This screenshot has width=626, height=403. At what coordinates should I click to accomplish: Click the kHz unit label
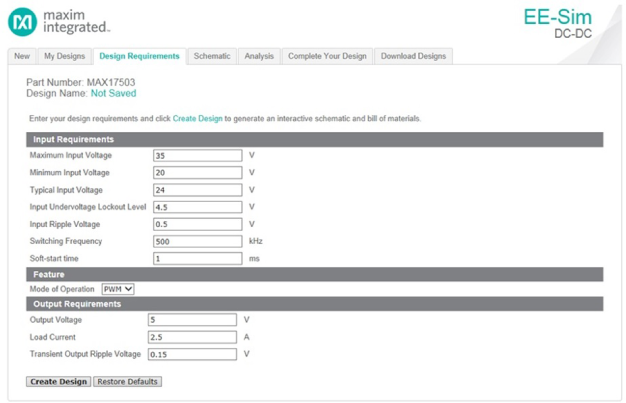click(256, 241)
